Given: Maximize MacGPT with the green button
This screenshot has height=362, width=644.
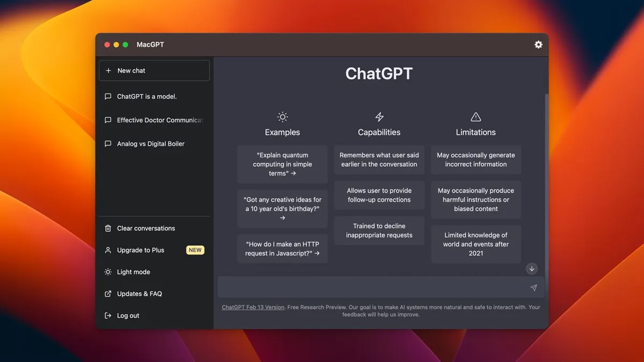Looking at the screenshot, I should [x=125, y=45].
